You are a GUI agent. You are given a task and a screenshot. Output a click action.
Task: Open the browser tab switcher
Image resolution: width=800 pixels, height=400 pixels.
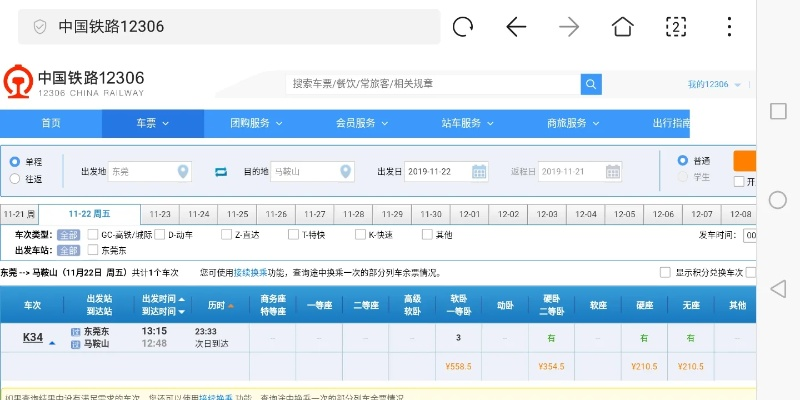click(x=676, y=27)
